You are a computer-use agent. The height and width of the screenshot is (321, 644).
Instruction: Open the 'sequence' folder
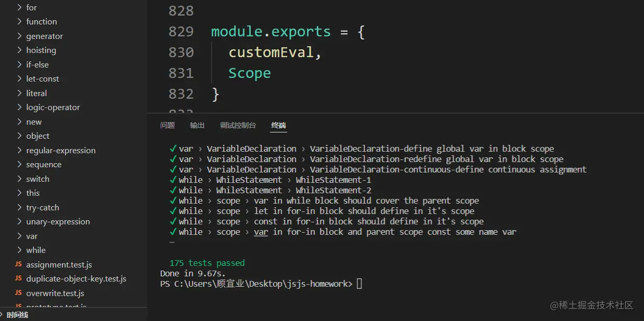coord(44,165)
